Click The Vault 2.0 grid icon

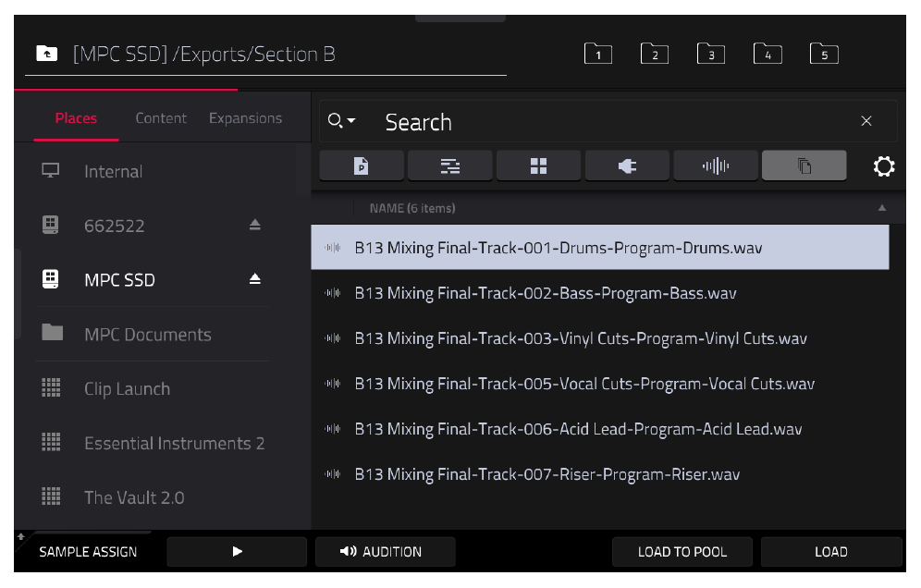pyautogui.click(x=51, y=496)
